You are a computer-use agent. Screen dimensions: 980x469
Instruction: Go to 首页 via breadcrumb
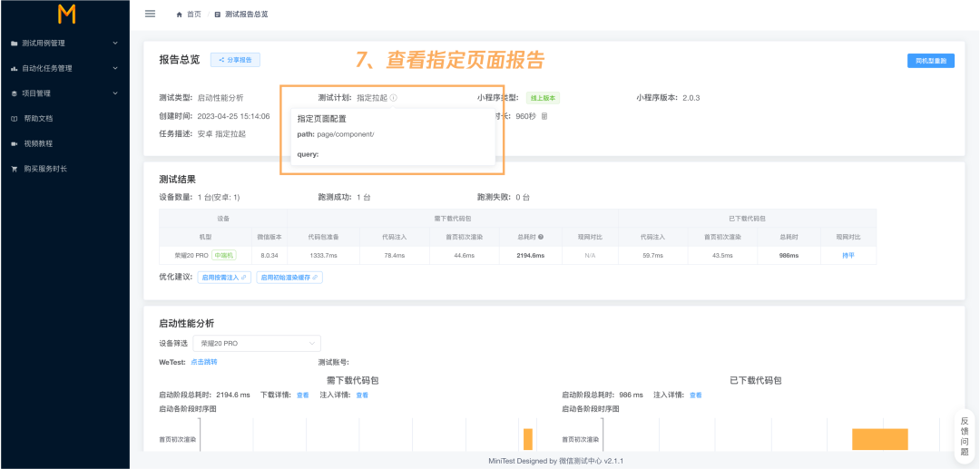coord(194,14)
